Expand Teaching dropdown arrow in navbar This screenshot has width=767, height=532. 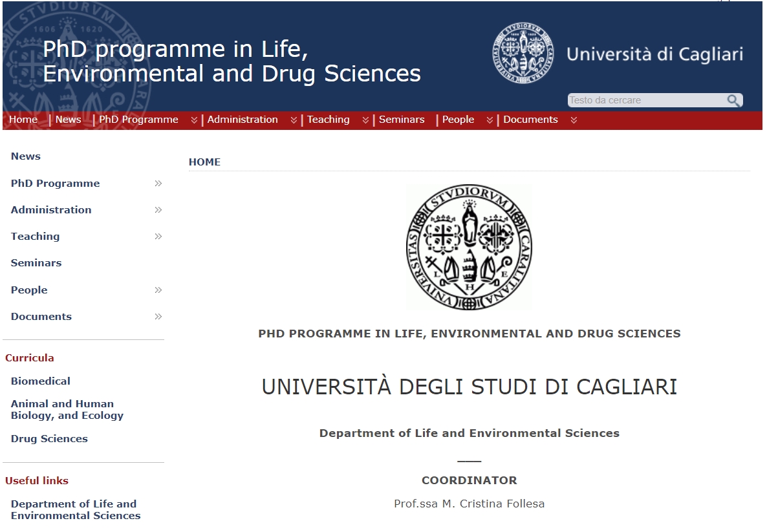[365, 120]
